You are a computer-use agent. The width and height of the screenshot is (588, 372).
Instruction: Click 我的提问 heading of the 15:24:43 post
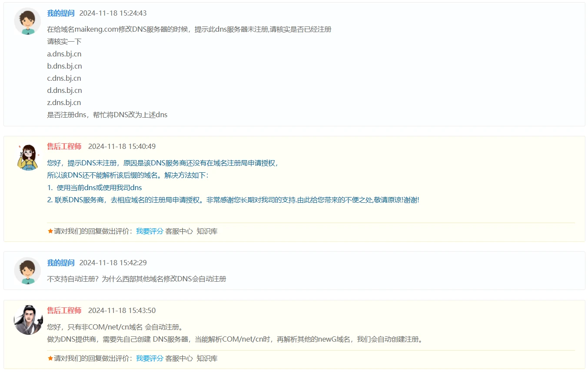pyautogui.click(x=61, y=13)
